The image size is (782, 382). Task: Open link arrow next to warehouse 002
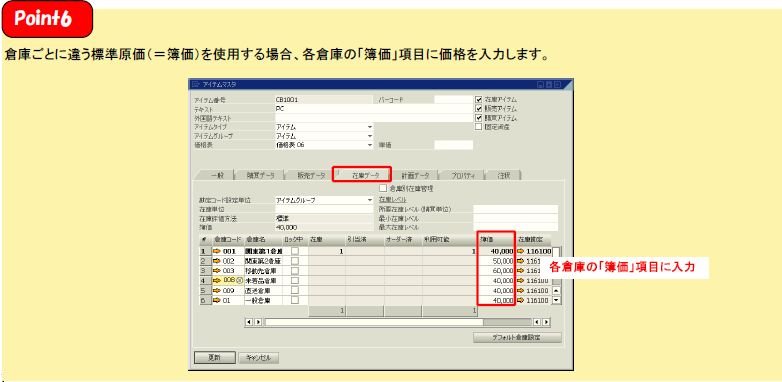[x=216, y=261]
